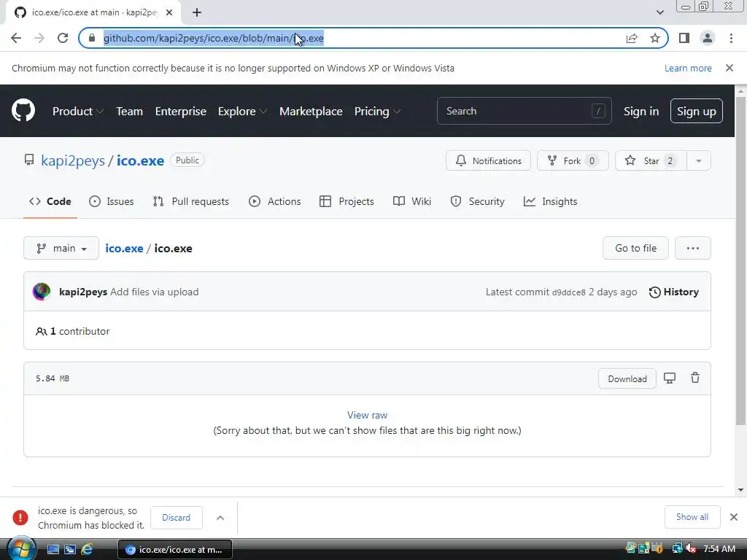
Task: Open the Actions tab
Action: 275,201
